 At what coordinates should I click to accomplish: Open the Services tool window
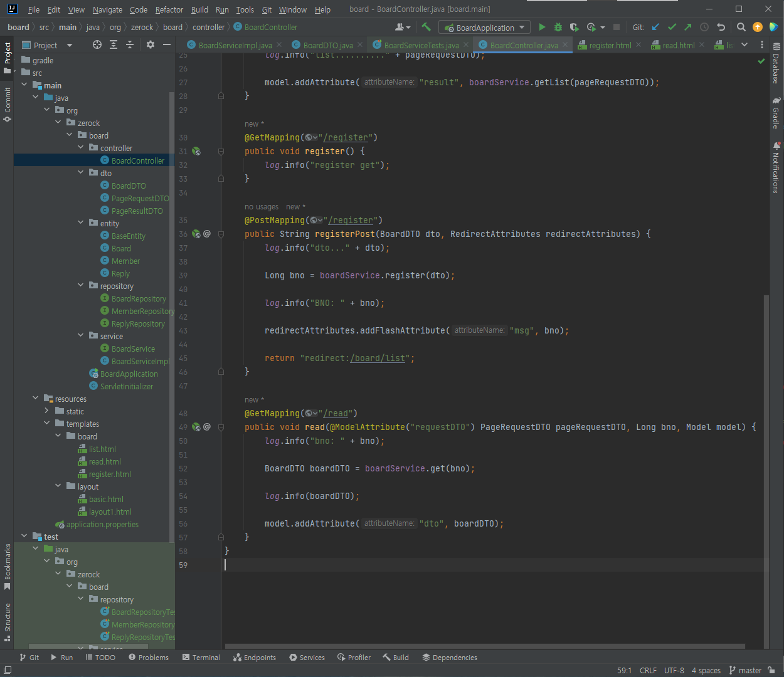click(307, 658)
